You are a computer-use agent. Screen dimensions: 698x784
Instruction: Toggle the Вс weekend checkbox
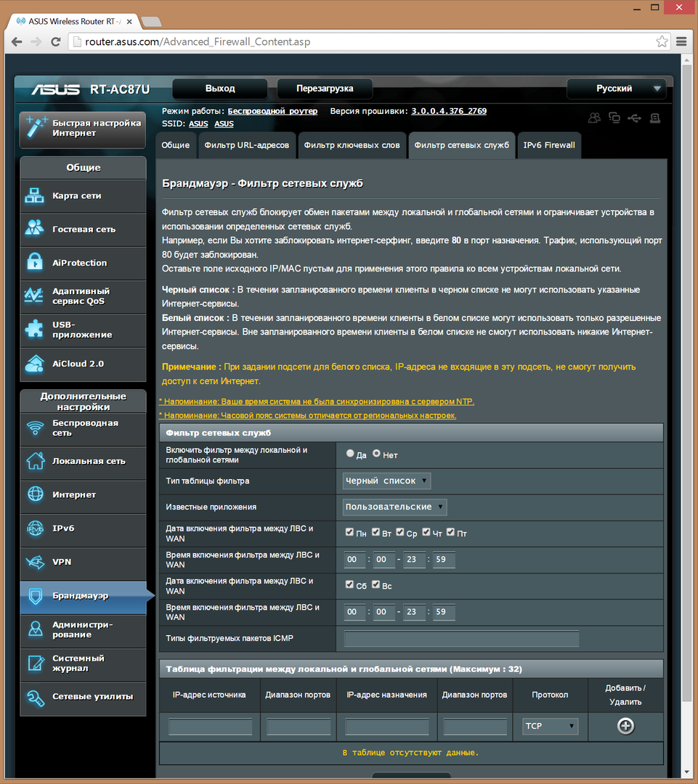click(x=376, y=584)
